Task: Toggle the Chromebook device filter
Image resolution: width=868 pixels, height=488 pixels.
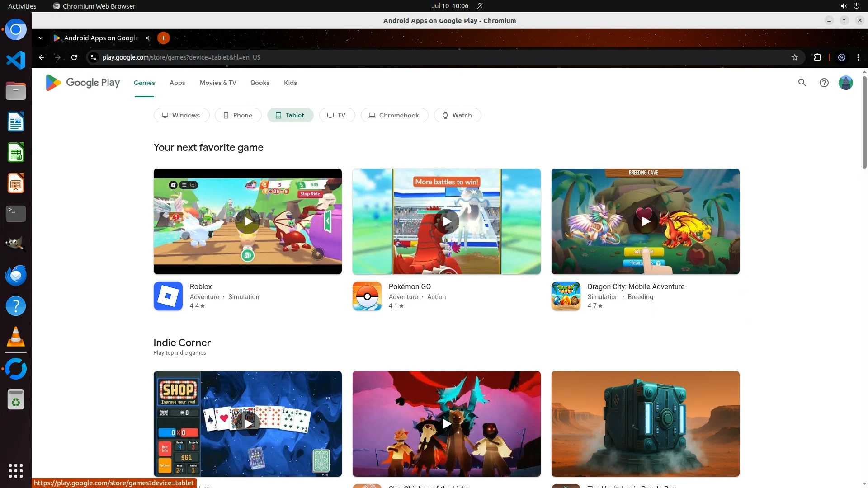Action: [394, 115]
